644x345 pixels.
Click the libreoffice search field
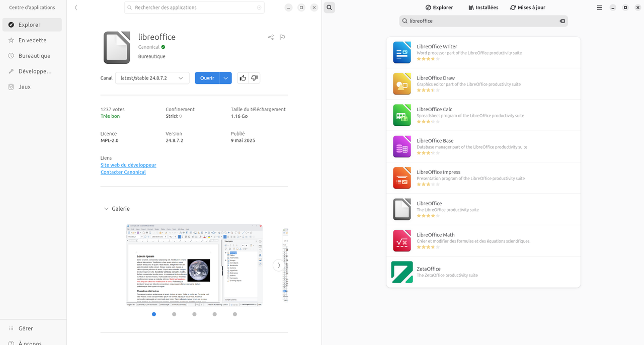pos(484,21)
